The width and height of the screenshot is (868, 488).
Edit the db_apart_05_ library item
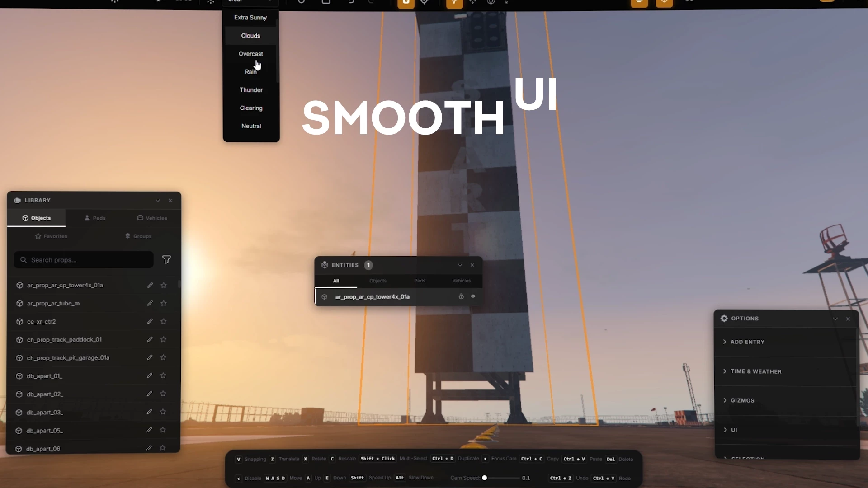(149, 430)
